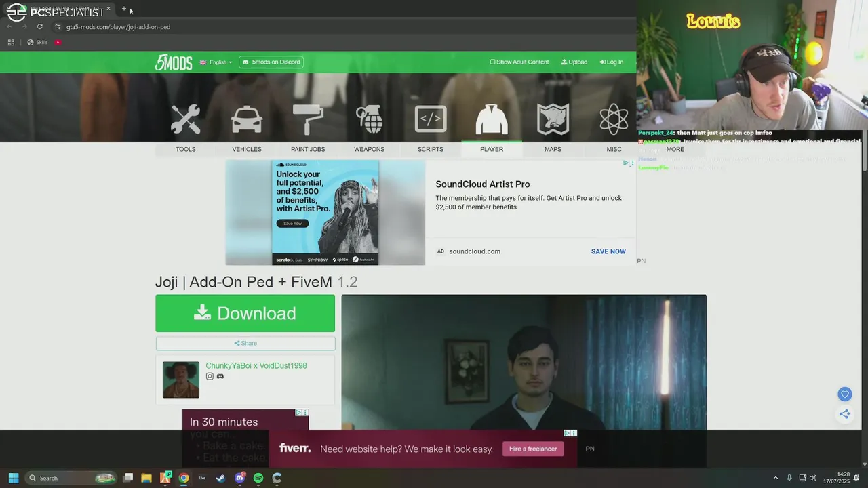868x488 pixels.
Task: Select the MAPS menu tab
Action: coord(553,149)
